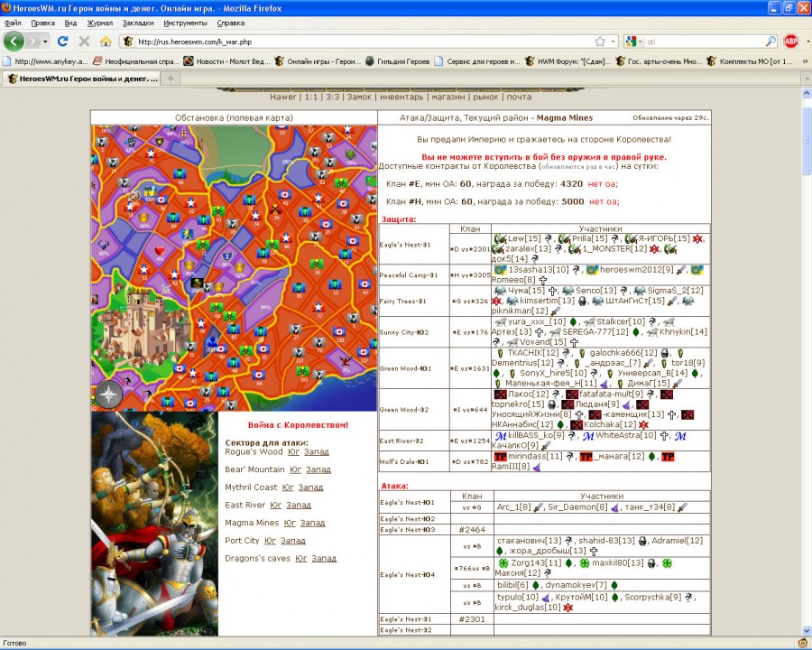Screen dimensions: 812x650
Task: Click player name WhiteAstra[10]
Action: [628, 436]
